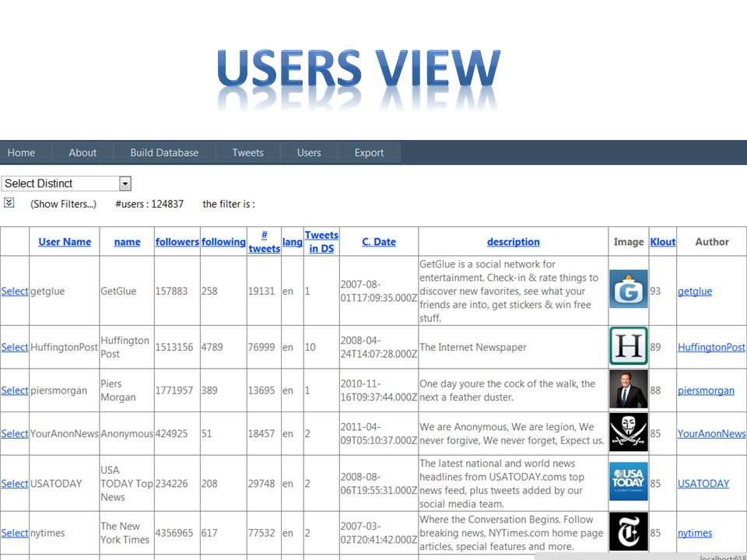Image resolution: width=747 pixels, height=560 pixels.
Task: Click the Huffington Post H logo image
Action: tap(629, 345)
